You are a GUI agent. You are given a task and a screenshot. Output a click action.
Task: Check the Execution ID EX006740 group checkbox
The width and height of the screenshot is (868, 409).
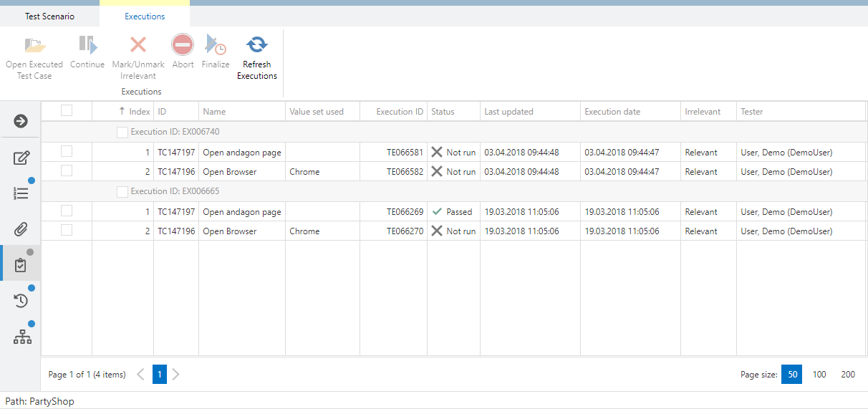(x=122, y=132)
